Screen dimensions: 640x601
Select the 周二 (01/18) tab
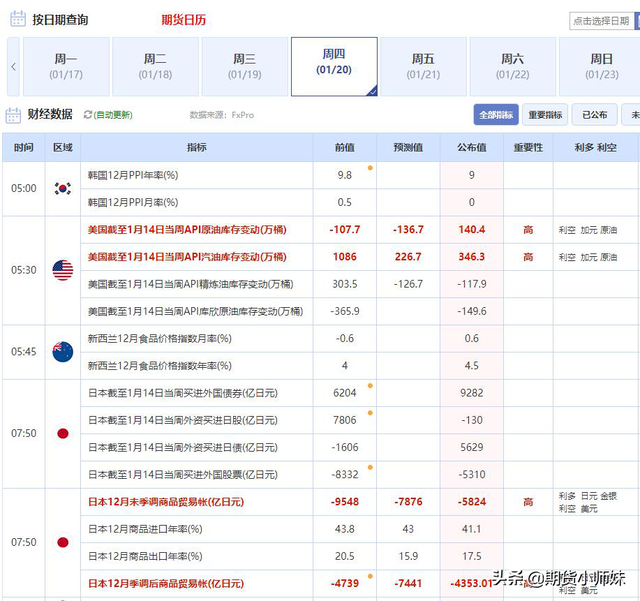tap(155, 67)
